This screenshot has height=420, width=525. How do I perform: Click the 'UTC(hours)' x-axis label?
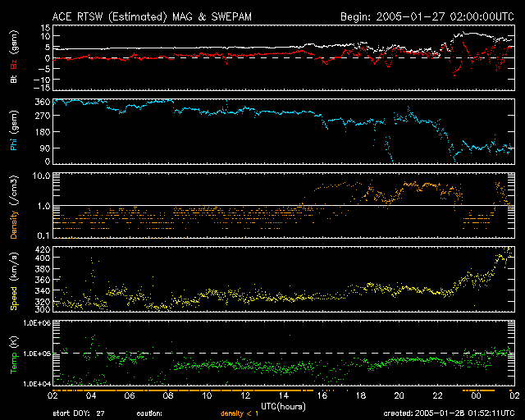click(x=283, y=407)
